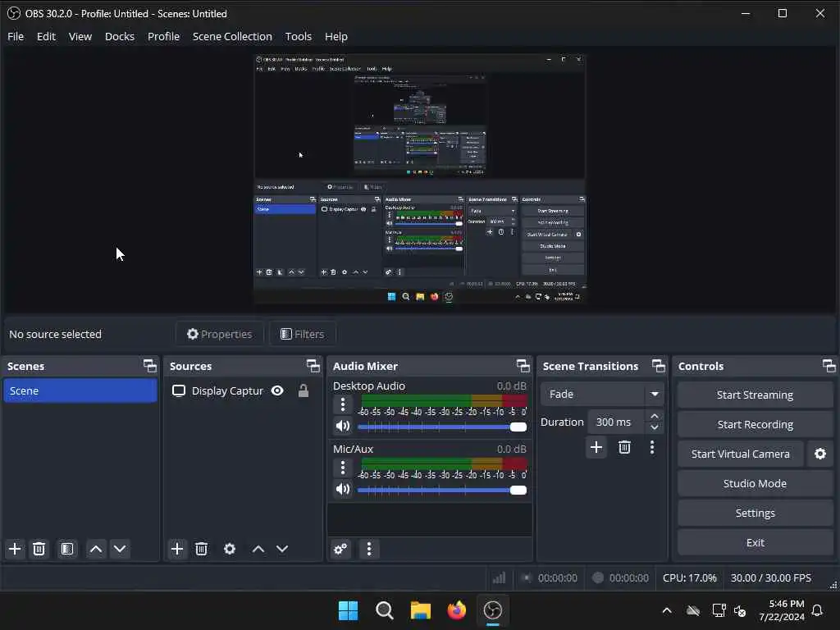Move source down arrow in Sources panel
Screen dimensions: 840x630
tap(282, 549)
